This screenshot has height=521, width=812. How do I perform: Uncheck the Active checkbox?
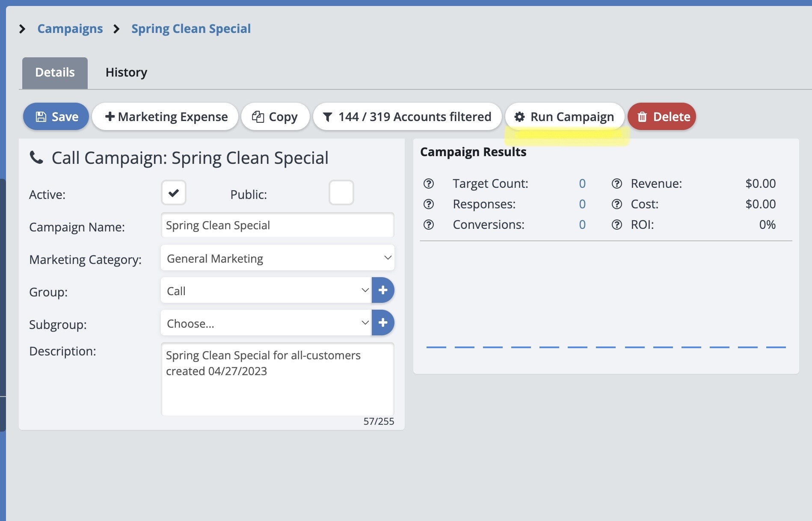[x=174, y=193]
